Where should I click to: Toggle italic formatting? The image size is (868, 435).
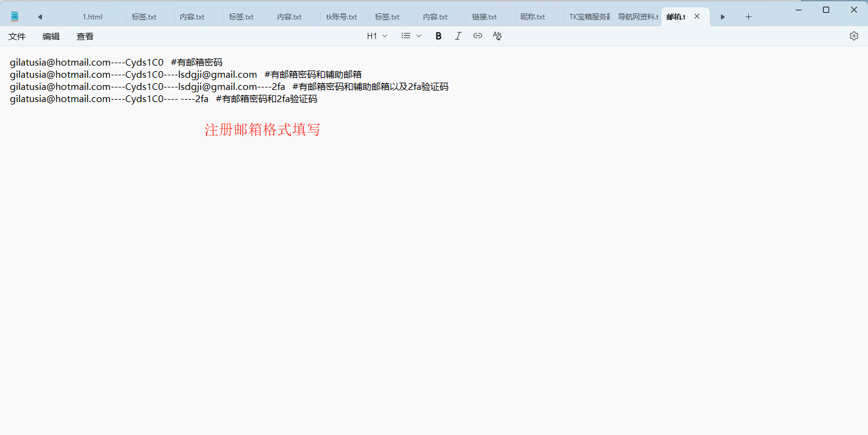pyautogui.click(x=458, y=36)
